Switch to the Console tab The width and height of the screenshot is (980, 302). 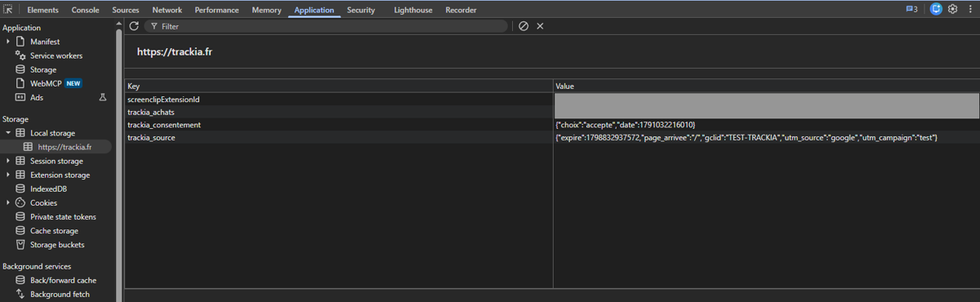(x=85, y=10)
